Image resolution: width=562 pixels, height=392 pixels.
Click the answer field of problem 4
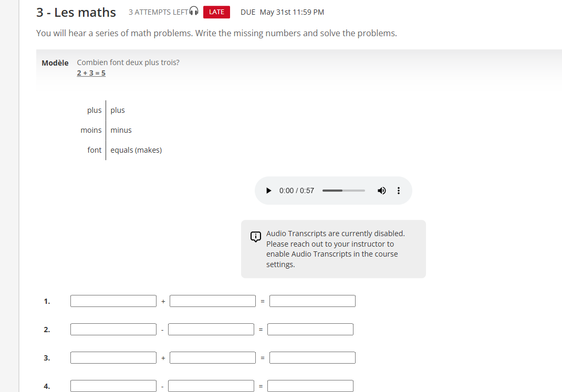click(x=310, y=386)
